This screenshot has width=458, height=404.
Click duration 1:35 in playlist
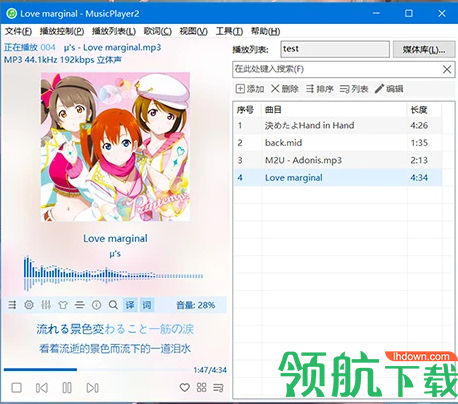pyautogui.click(x=419, y=143)
